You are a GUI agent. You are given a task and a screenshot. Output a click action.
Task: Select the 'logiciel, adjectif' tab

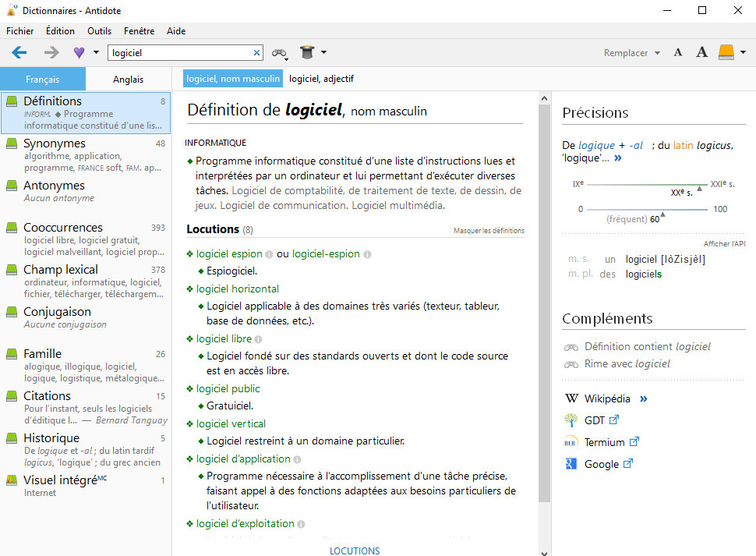322,79
